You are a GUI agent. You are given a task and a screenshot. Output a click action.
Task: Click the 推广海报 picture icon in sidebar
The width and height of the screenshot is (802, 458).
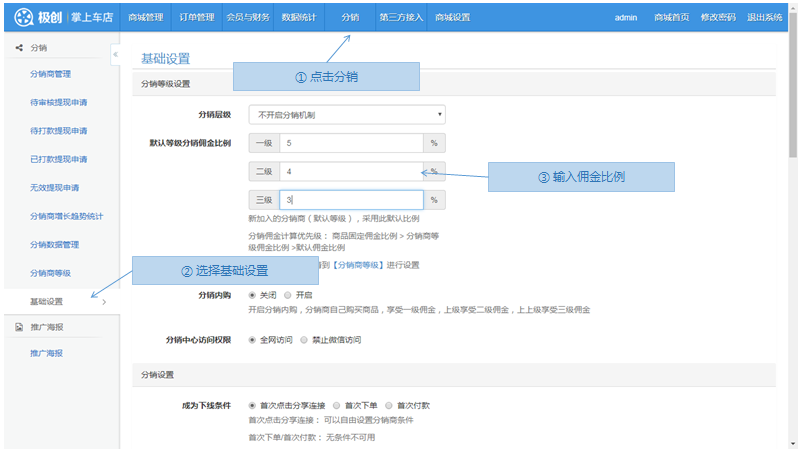[x=19, y=327]
